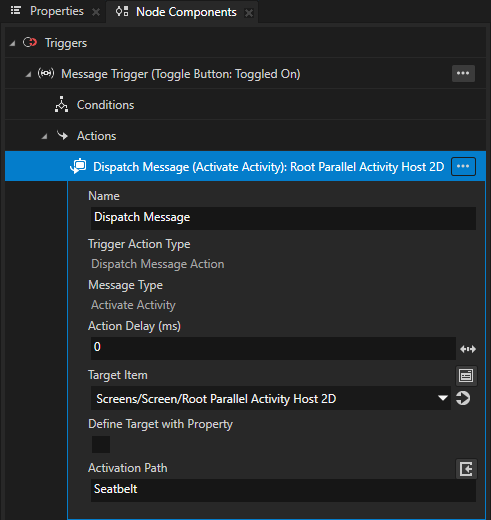Go to the target item node
The width and height of the screenshot is (491, 520).
pos(463,398)
